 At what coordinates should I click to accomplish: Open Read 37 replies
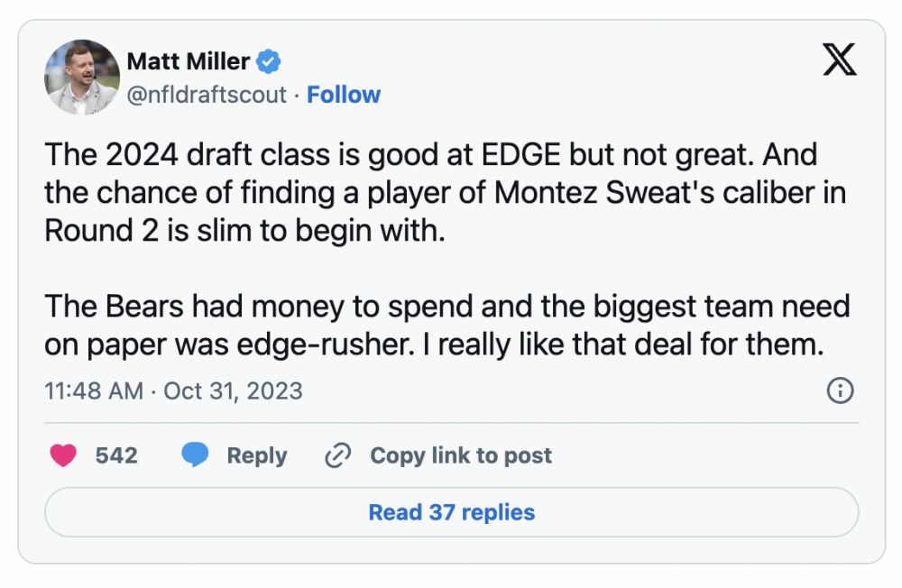coord(452,512)
